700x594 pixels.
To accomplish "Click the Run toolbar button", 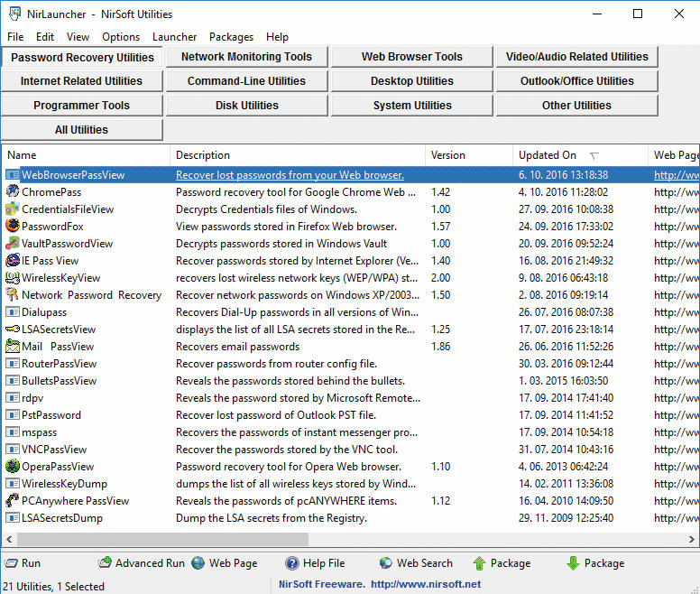I will click(x=23, y=563).
